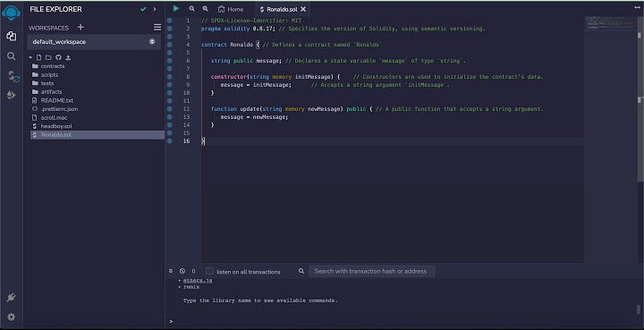644x330 pixels.
Task: Run script with green play button
Action: [x=176, y=9]
